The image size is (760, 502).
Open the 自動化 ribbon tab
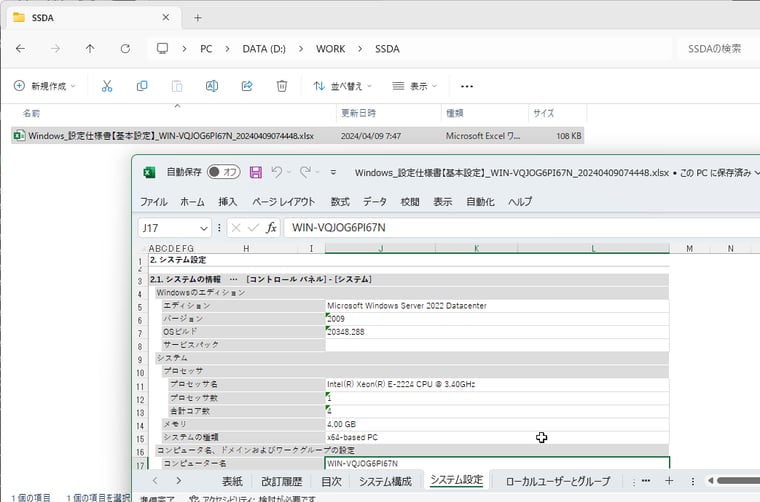480,202
